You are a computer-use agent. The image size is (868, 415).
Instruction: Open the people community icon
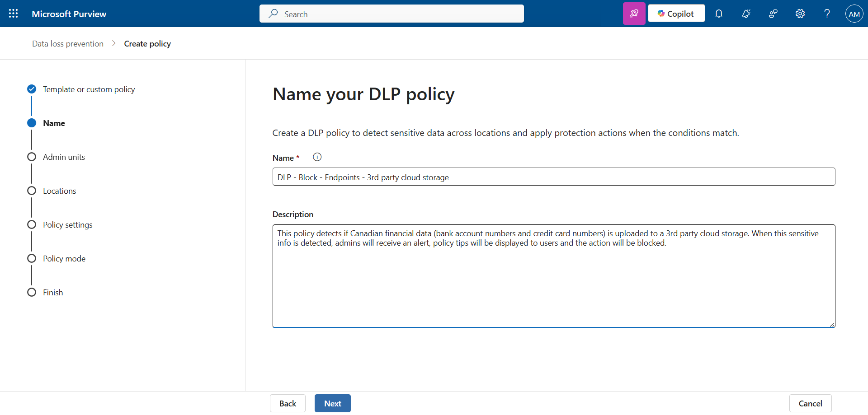tap(773, 14)
